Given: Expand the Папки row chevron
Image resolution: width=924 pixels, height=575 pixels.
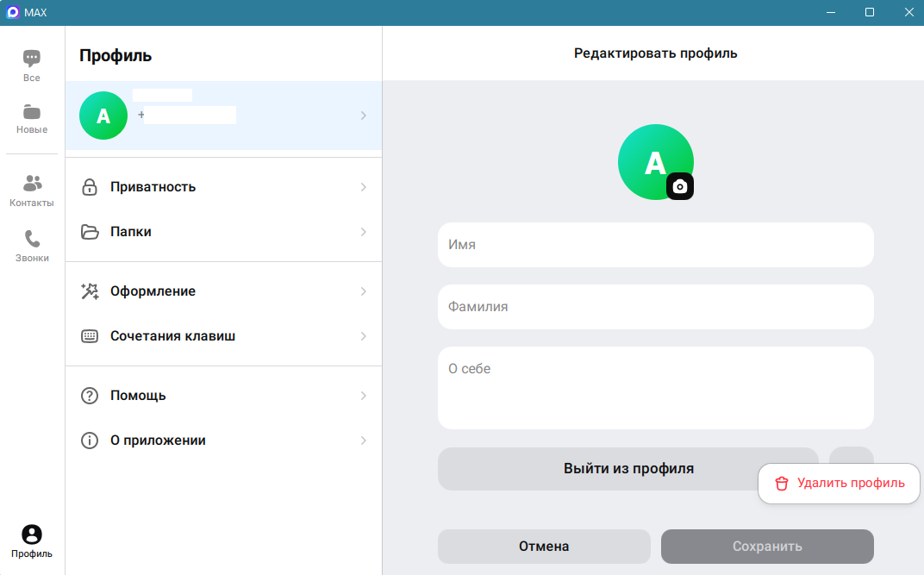Looking at the screenshot, I should 363,232.
